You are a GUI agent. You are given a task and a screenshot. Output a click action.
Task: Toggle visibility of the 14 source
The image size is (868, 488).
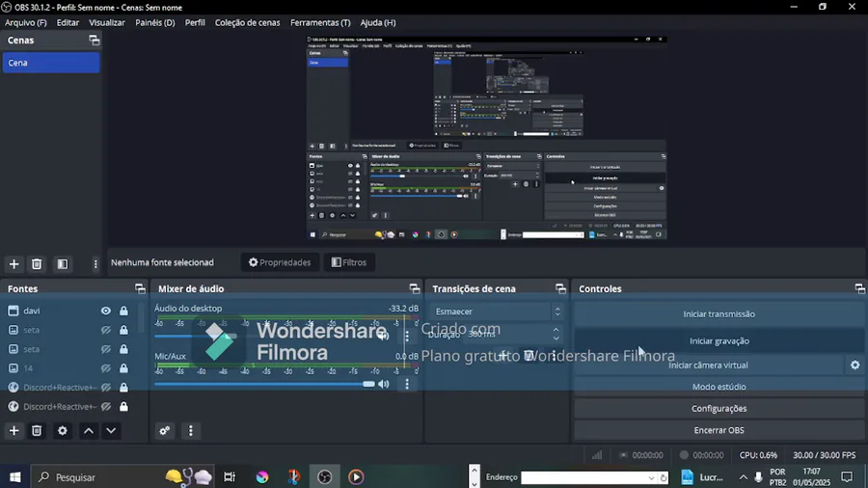coord(106,368)
